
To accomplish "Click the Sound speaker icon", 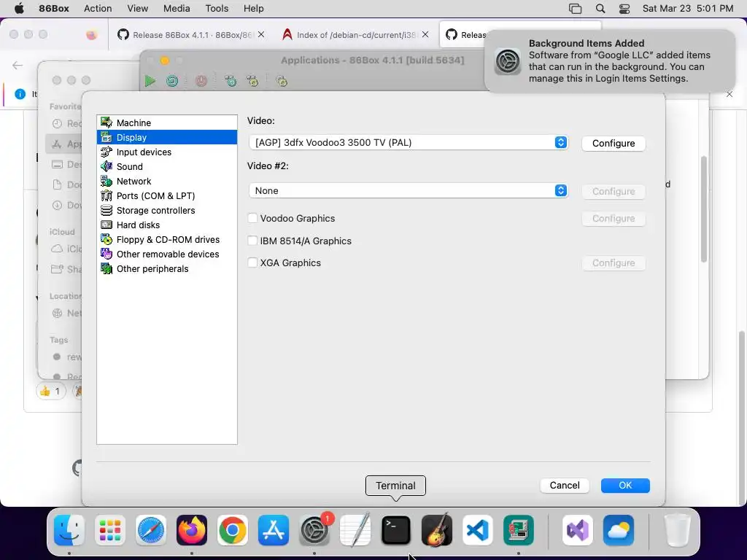I will click(x=107, y=167).
